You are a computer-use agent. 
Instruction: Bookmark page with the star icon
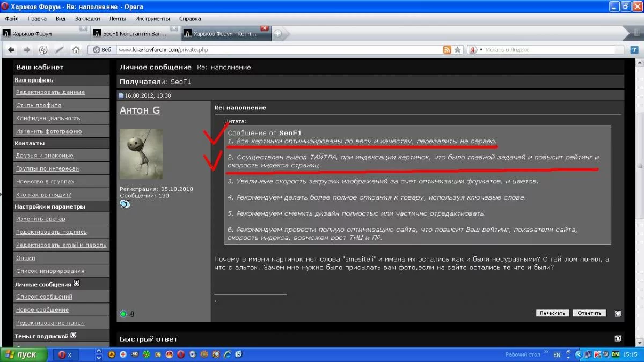[x=457, y=50]
